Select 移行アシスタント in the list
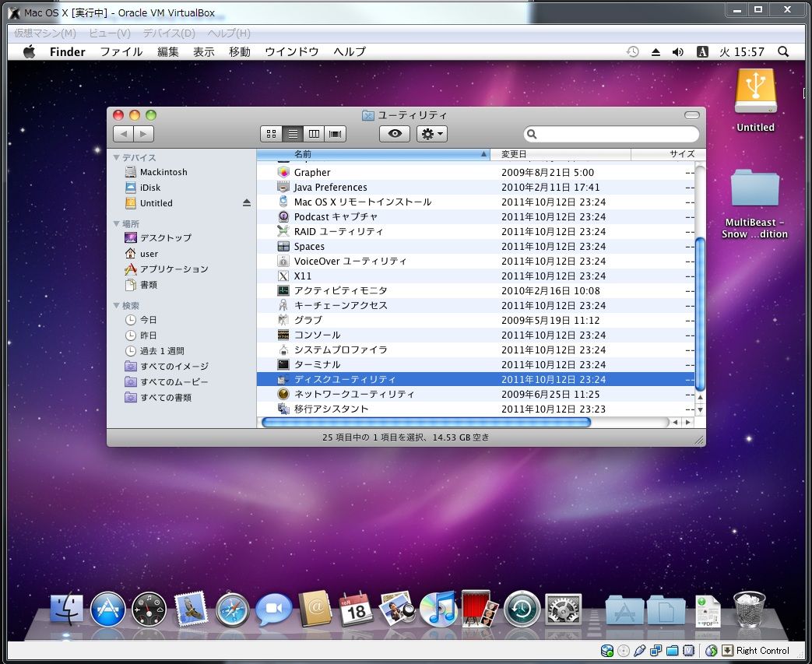This screenshot has height=664, width=812. tap(476, 409)
